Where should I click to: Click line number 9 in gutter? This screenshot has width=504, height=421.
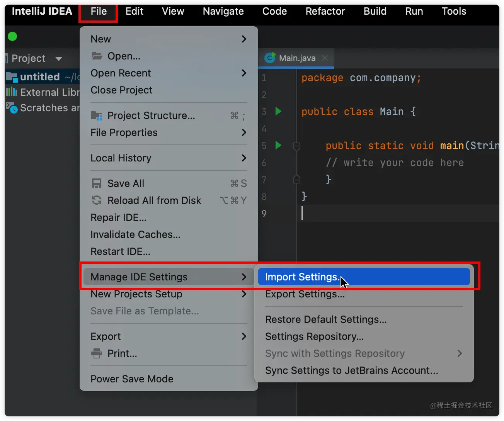(x=264, y=214)
